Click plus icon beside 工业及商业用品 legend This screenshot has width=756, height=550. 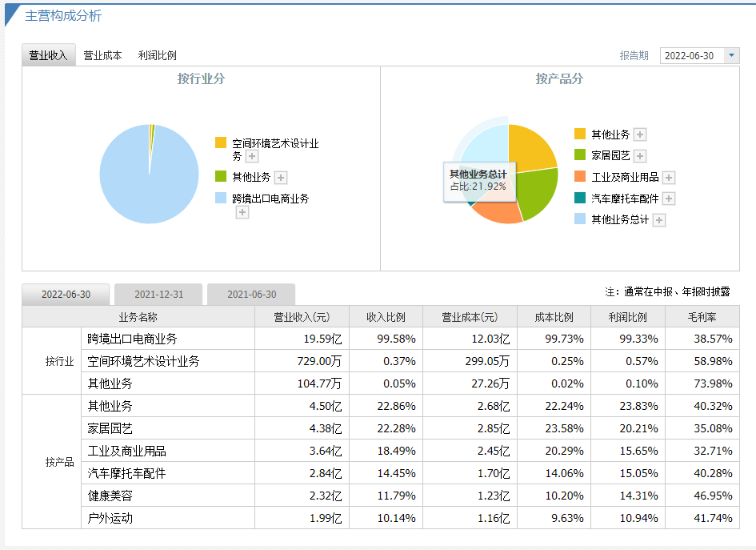coord(669,178)
